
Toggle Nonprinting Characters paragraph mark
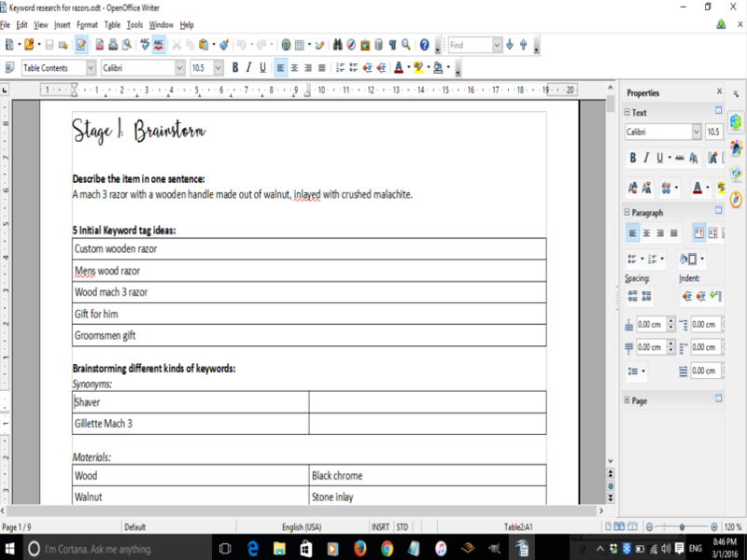pyautogui.click(x=392, y=45)
